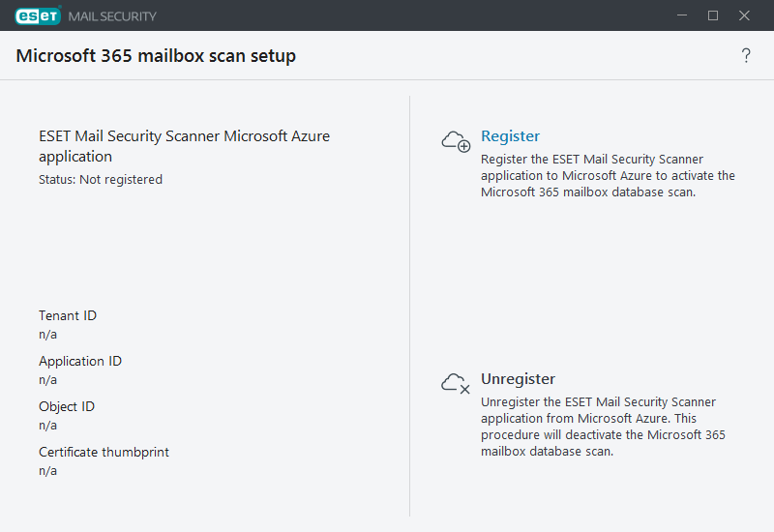
Task: Click the Register cloud plus icon
Action: pyautogui.click(x=455, y=140)
